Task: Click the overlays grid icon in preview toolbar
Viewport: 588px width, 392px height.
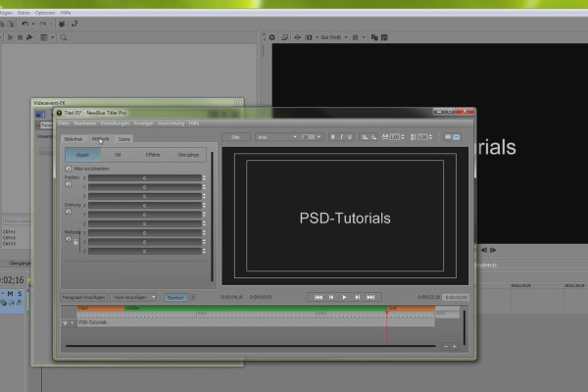Action: pos(355,37)
